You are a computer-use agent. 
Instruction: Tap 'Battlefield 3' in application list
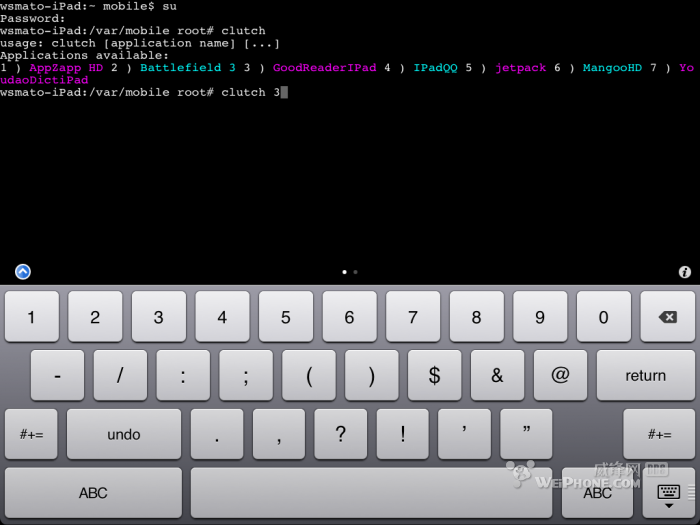click(188, 68)
